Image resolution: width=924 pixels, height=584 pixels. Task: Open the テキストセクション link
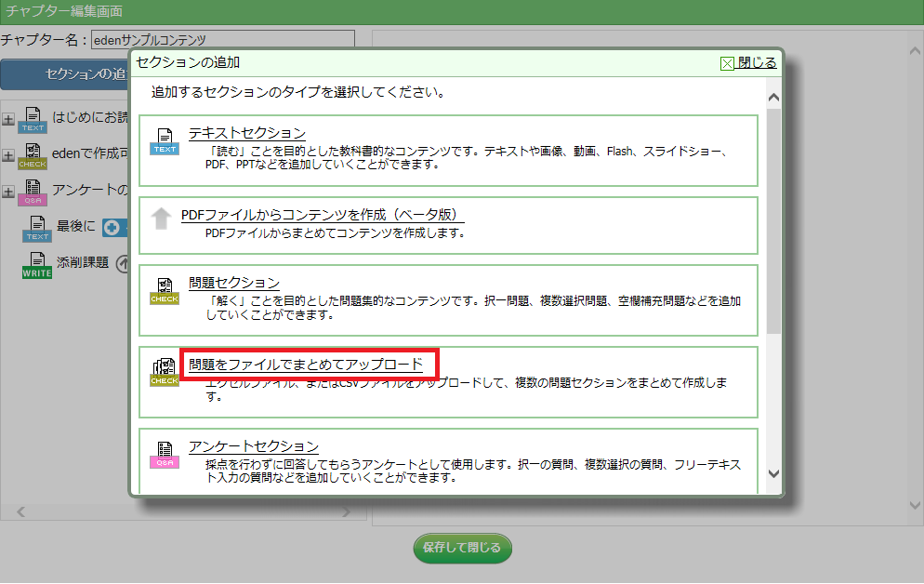point(247,133)
